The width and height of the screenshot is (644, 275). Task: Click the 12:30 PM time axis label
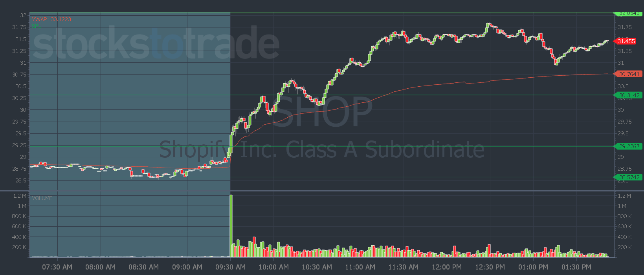pos(490,267)
